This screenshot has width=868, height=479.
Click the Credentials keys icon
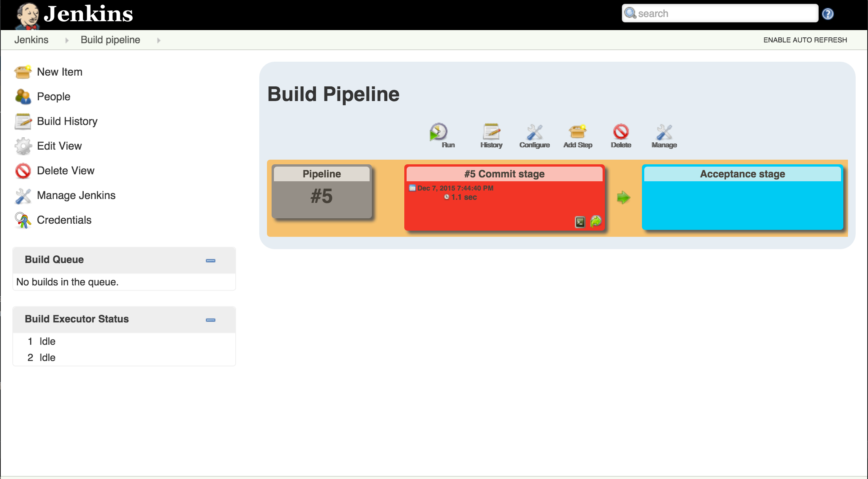coord(23,220)
